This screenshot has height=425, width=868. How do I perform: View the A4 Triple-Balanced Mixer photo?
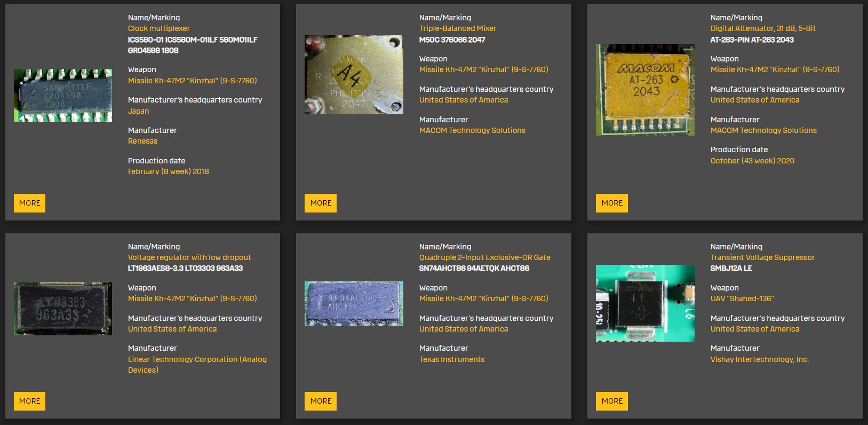pyautogui.click(x=354, y=75)
